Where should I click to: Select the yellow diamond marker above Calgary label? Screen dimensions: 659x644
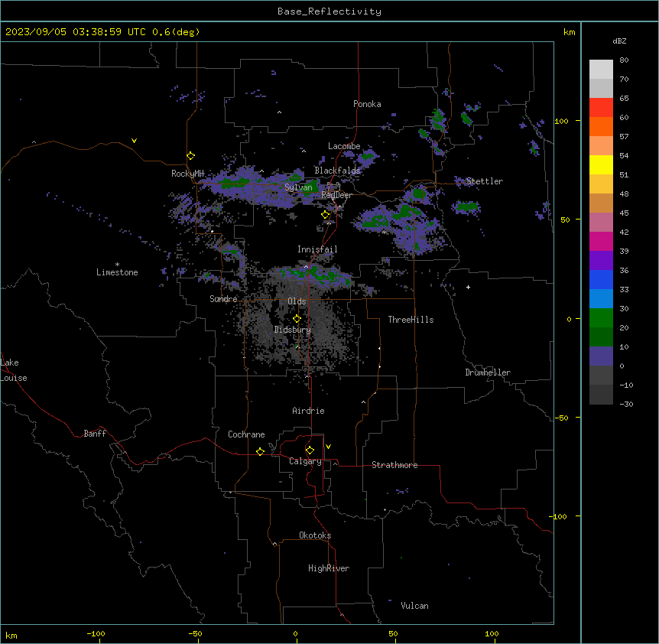[x=310, y=450]
